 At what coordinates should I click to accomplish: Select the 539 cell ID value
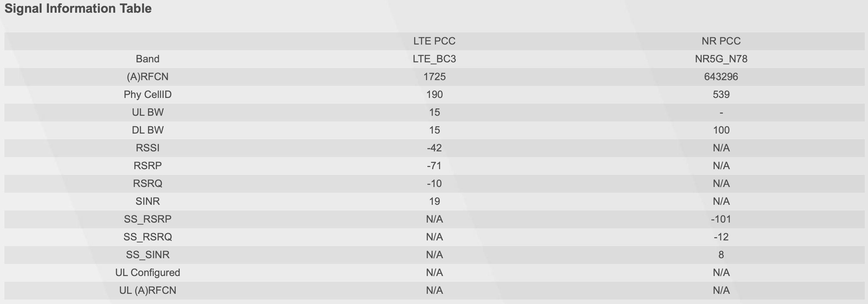click(721, 94)
